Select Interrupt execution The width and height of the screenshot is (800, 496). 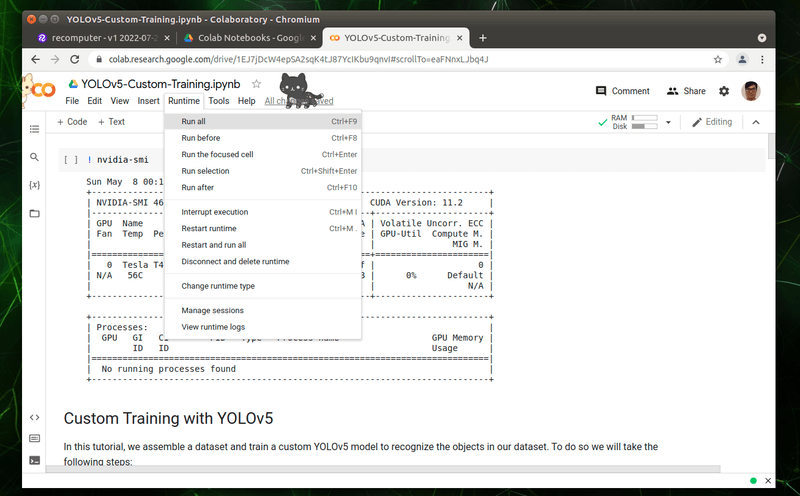263,212
